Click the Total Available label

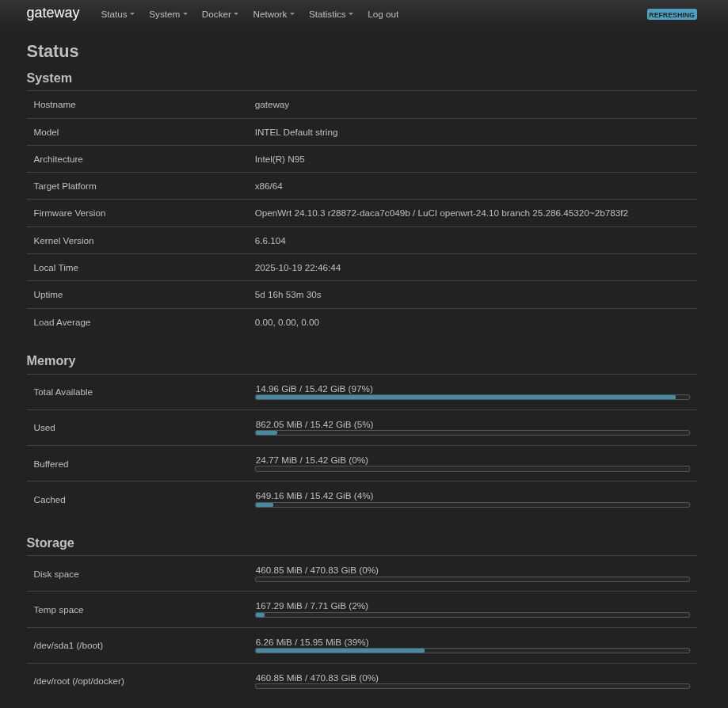(x=63, y=392)
